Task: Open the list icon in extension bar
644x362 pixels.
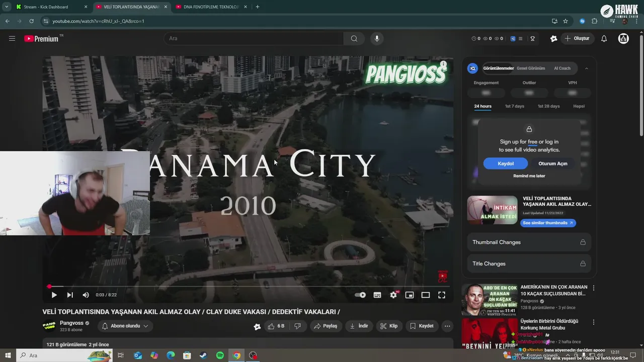Action: pyautogui.click(x=520, y=39)
